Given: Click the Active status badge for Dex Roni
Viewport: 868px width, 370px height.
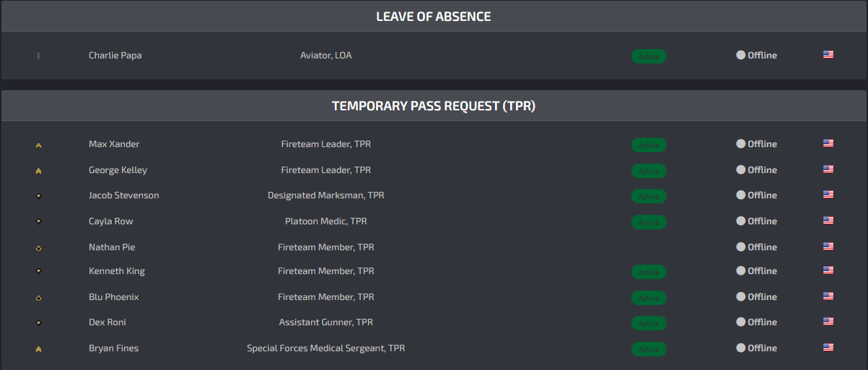Looking at the screenshot, I should [x=649, y=323].
